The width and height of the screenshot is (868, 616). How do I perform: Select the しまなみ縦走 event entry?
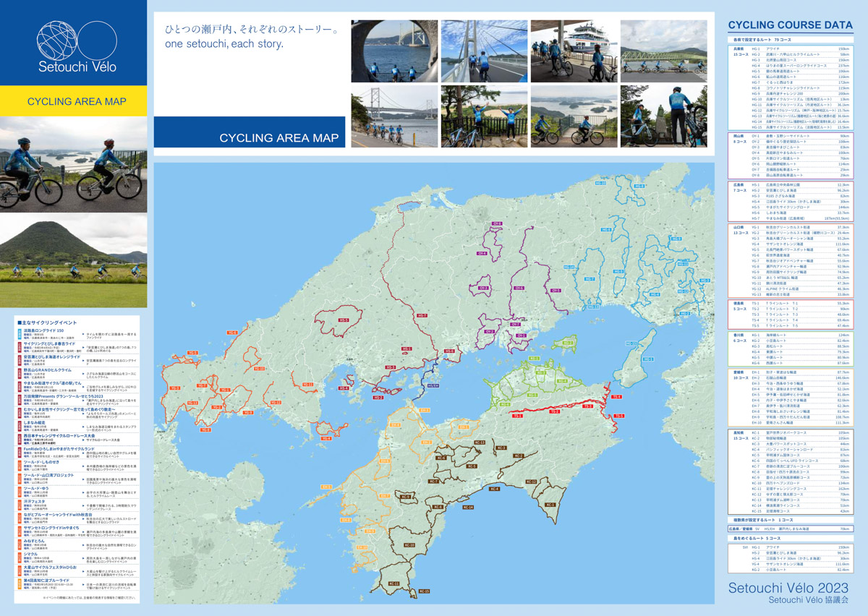(x=78, y=428)
